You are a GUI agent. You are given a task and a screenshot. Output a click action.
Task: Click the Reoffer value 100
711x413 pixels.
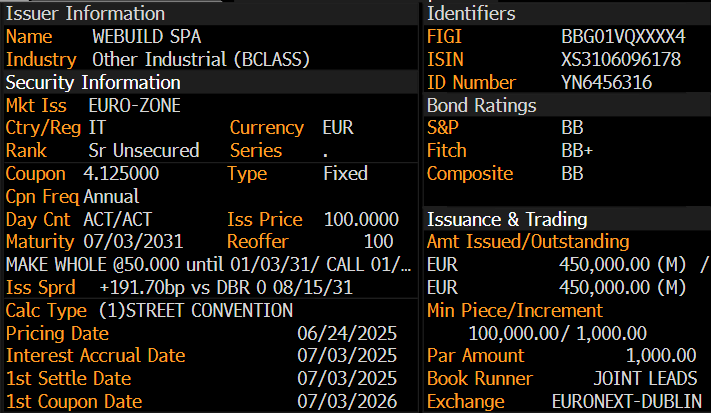pyautogui.click(x=379, y=242)
